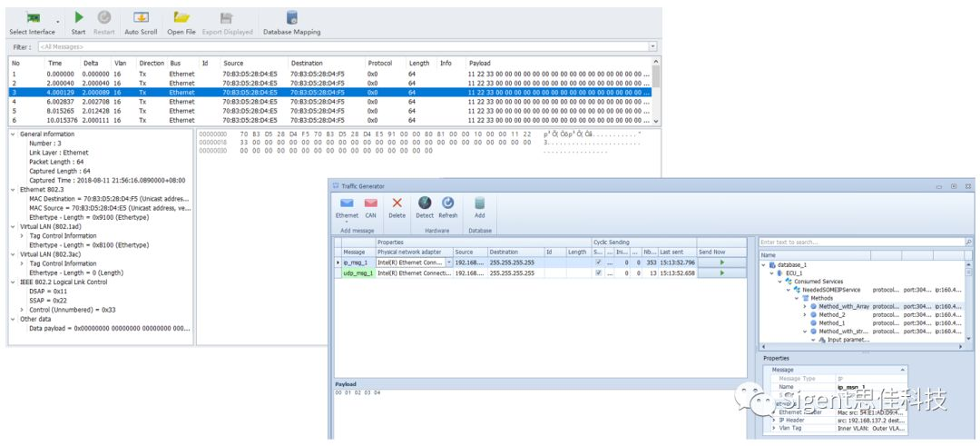Click the Open File folder icon

(181, 17)
